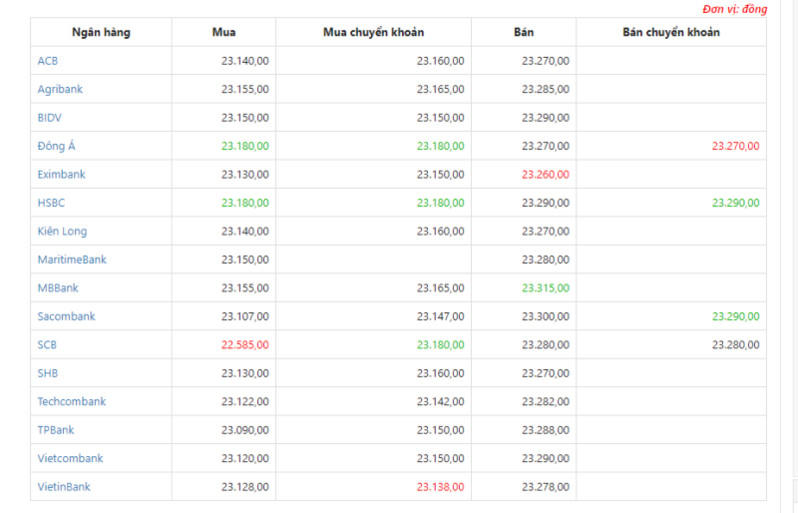Open the VietinBank link
Viewport: 798px width, 513px height.
[64, 487]
